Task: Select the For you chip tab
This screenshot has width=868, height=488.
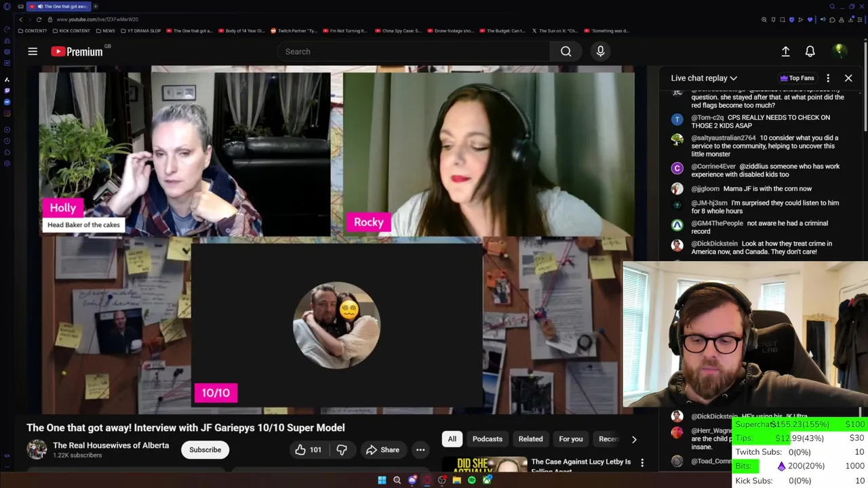Action: pyautogui.click(x=570, y=439)
